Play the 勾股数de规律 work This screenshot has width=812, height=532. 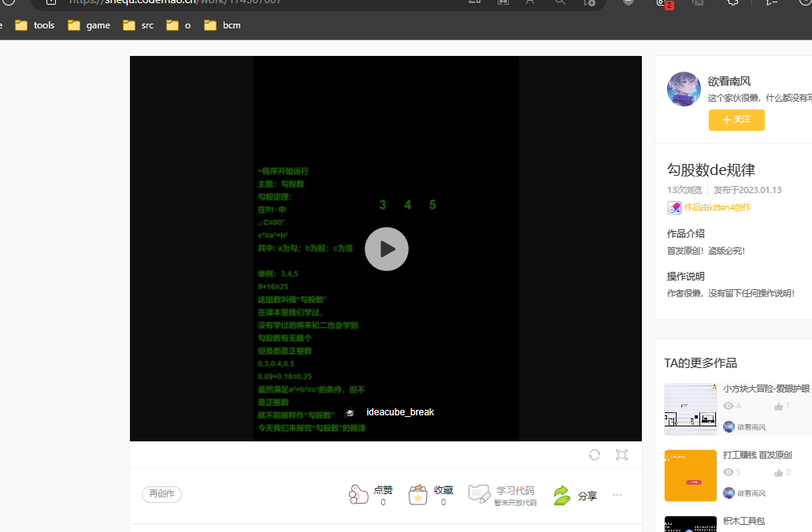point(387,249)
